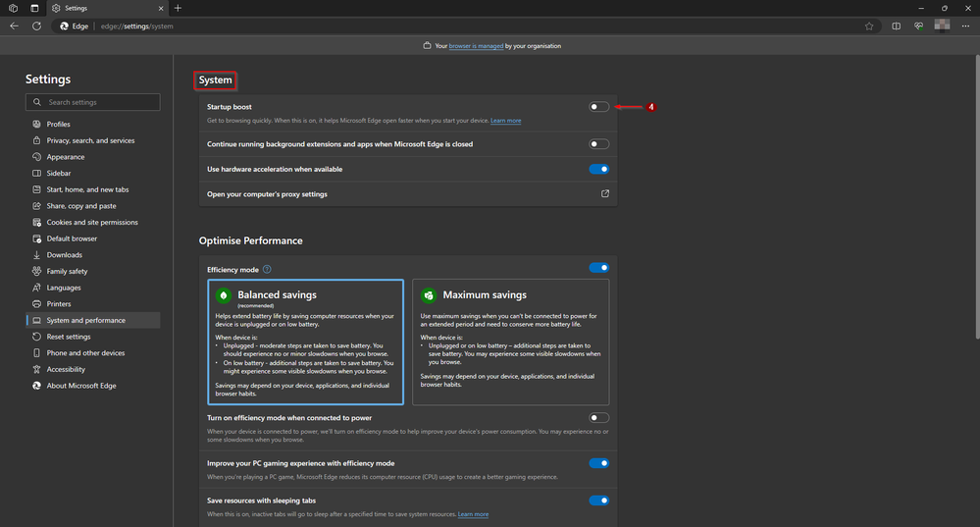980x527 pixels.
Task: Go to Appearance settings
Action: (x=92, y=157)
